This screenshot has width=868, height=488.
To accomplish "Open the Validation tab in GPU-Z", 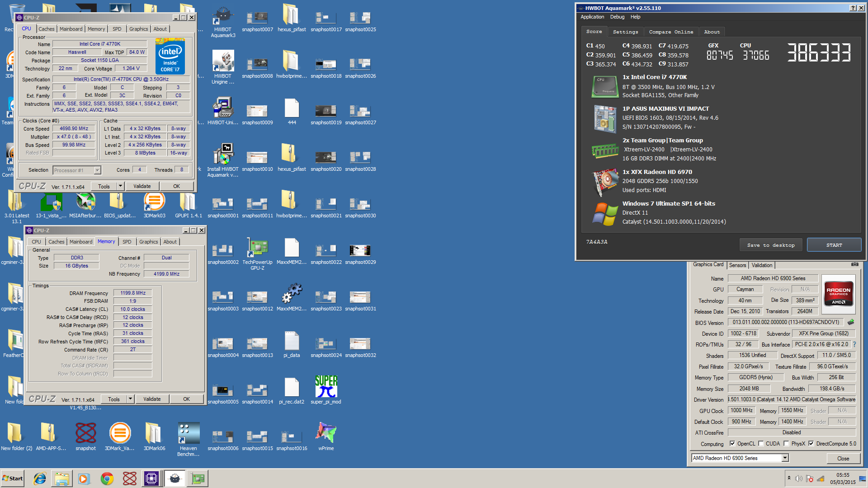I will [762, 265].
